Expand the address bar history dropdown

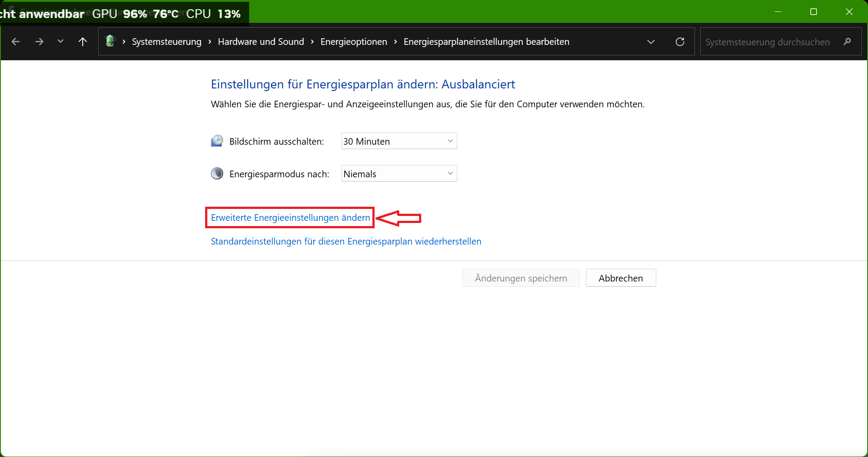[651, 42]
